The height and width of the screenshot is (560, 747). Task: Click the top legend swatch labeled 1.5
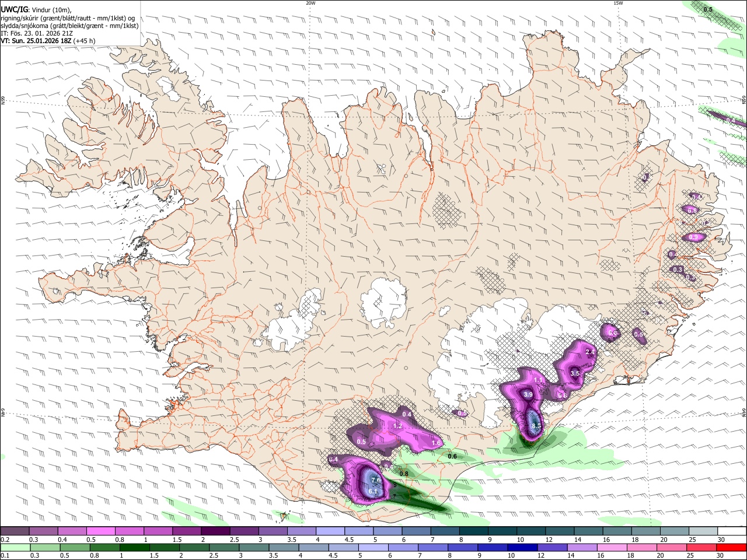point(186,531)
